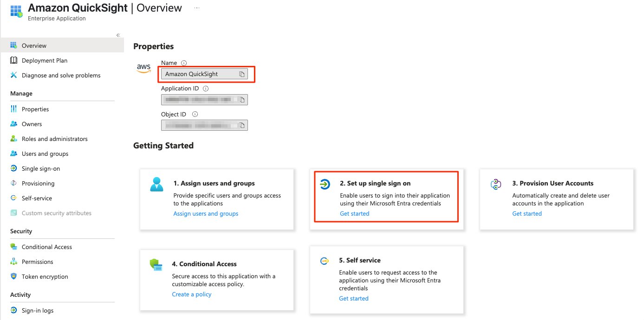Click the Conditional Access card shield icon
This screenshot has width=644, height=320.
(156, 265)
